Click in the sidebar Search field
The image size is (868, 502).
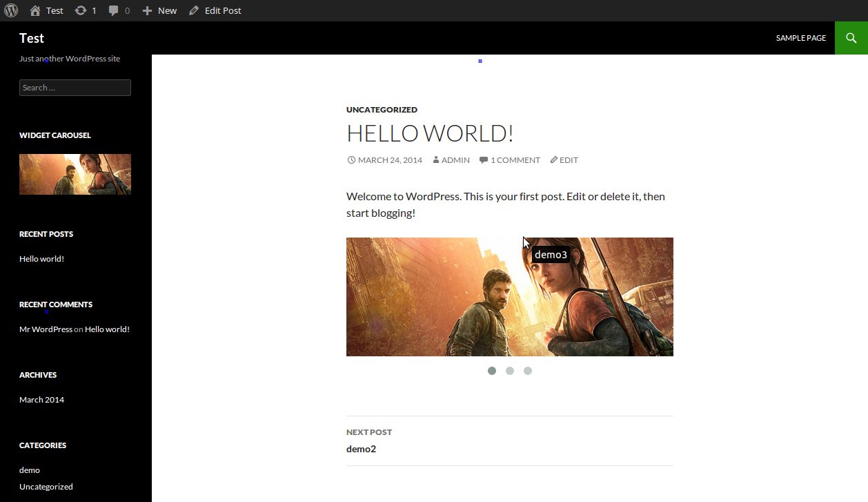tap(75, 88)
